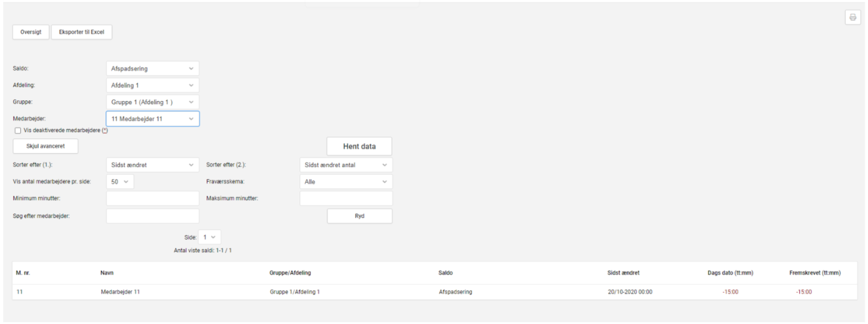The image size is (868, 324).
Task: Click Eksporter til Excel button
Action: (81, 32)
